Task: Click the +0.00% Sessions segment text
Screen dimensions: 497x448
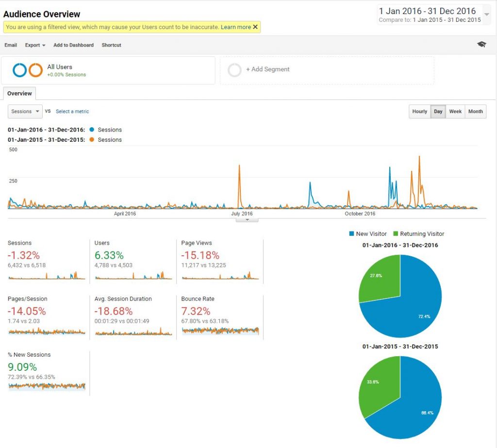Action: point(66,75)
